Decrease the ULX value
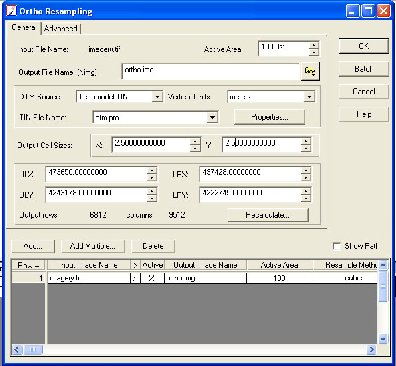Screen dimensions: 396x366 point(152,178)
